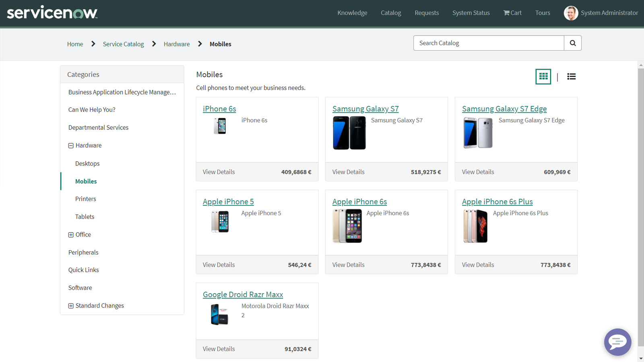Select Business Application Lifecycle Management category
644x362 pixels.
pos(122,92)
